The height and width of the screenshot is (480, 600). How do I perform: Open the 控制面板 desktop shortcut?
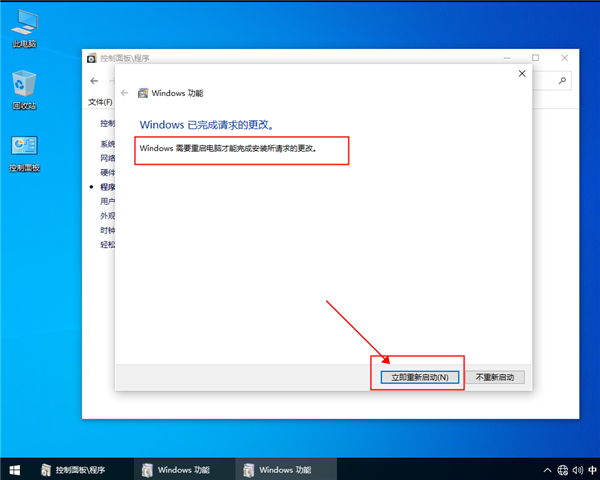click(24, 151)
